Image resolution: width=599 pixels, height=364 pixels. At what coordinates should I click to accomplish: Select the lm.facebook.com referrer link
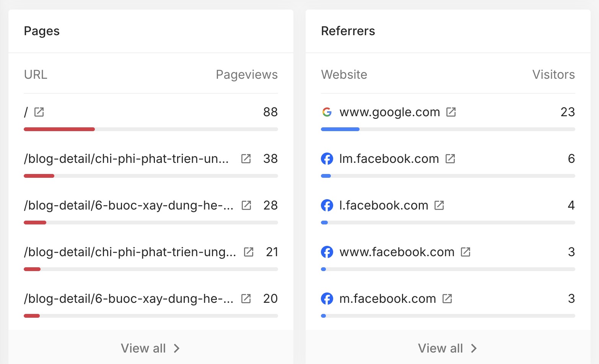click(x=389, y=159)
